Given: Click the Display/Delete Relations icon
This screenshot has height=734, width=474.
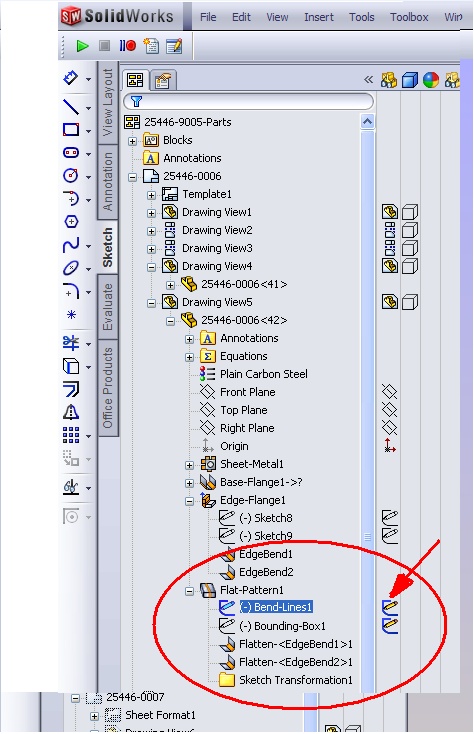Looking at the screenshot, I should 71,487.
